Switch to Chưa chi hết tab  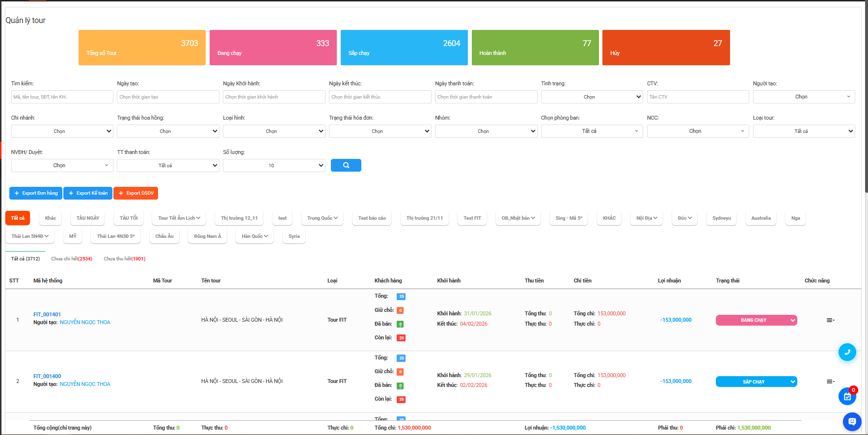(72, 259)
